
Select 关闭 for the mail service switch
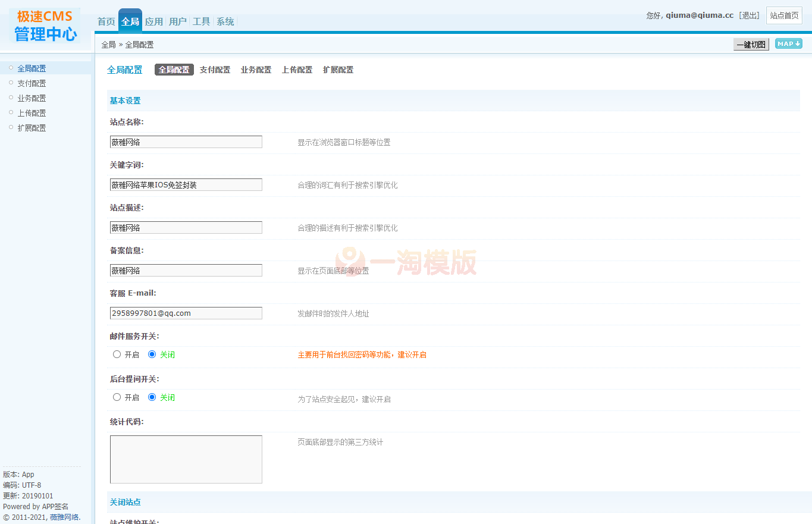tap(153, 354)
